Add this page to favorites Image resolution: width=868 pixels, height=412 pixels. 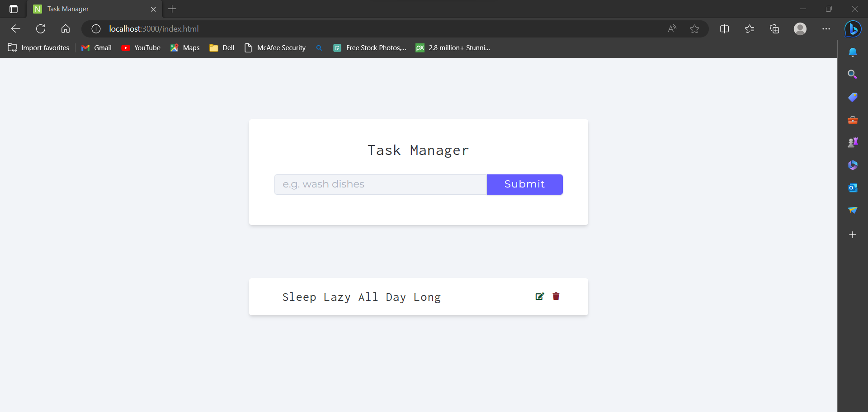click(x=694, y=29)
